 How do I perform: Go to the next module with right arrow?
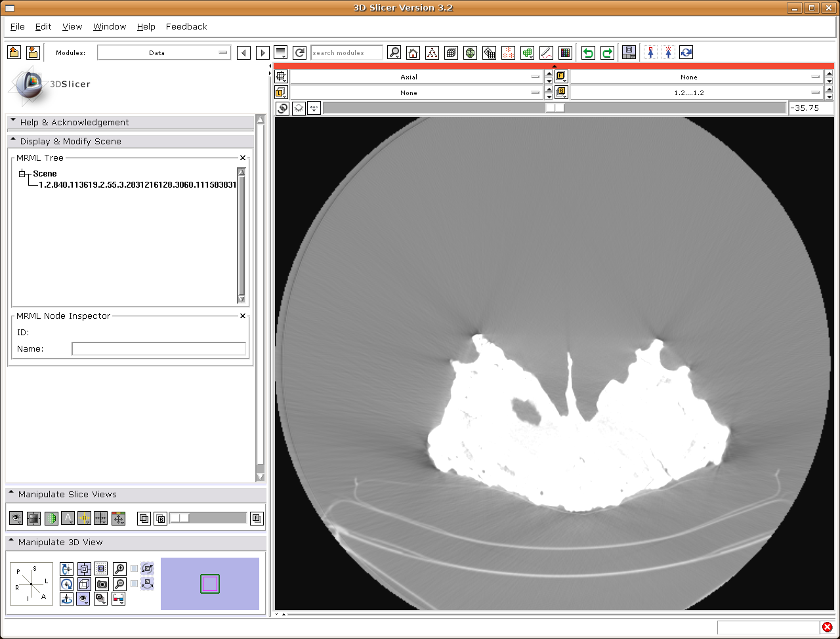pyautogui.click(x=262, y=52)
